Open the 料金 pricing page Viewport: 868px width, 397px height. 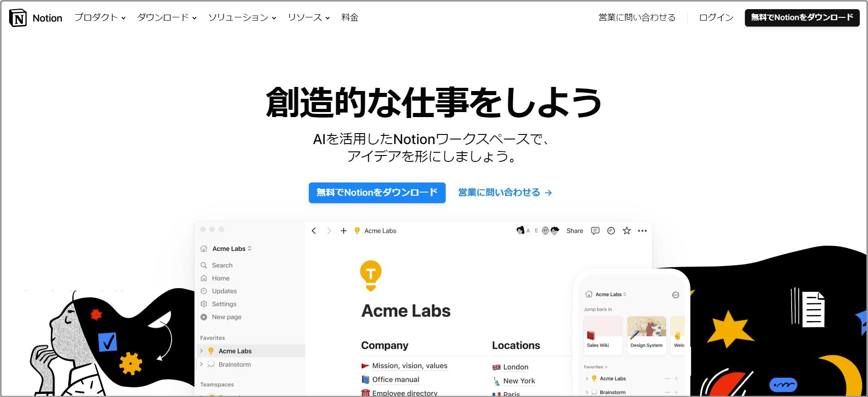tap(350, 17)
